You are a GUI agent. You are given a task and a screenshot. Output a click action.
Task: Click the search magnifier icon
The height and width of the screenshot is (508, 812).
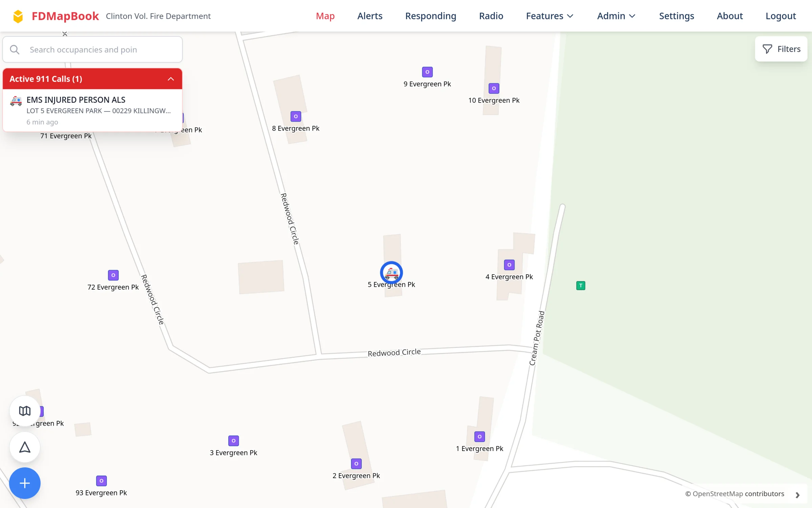15,50
